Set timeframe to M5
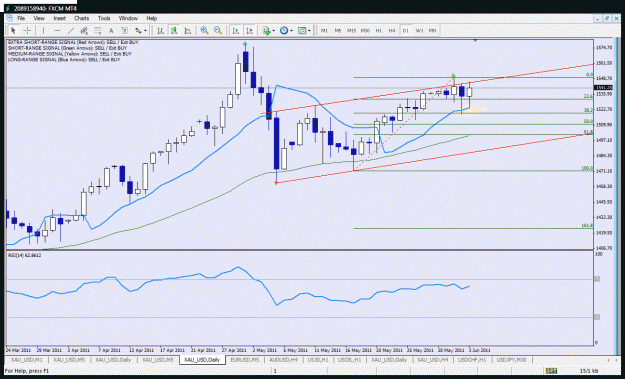Screen dimensions: 625x379 pos(338,31)
